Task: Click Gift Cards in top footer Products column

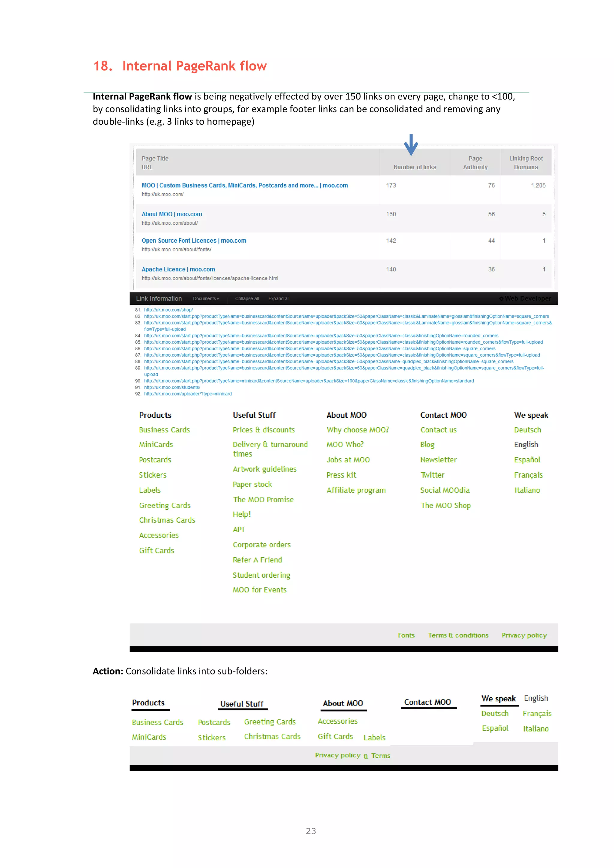Action: click(156, 550)
